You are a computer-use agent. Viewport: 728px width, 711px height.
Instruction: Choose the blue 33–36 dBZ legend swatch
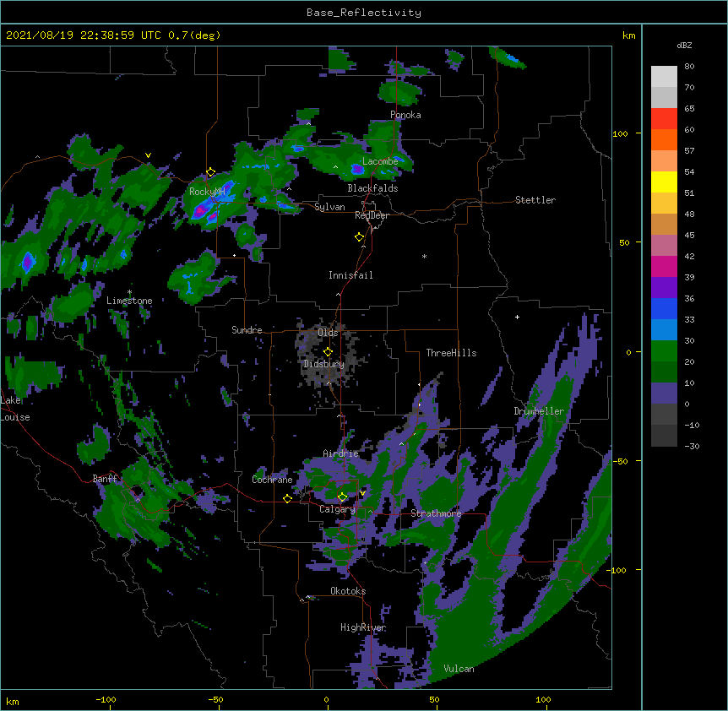coord(664,308)
